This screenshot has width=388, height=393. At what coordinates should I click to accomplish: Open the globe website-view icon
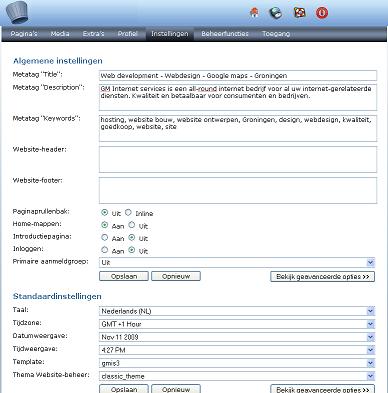click(276, 13)
